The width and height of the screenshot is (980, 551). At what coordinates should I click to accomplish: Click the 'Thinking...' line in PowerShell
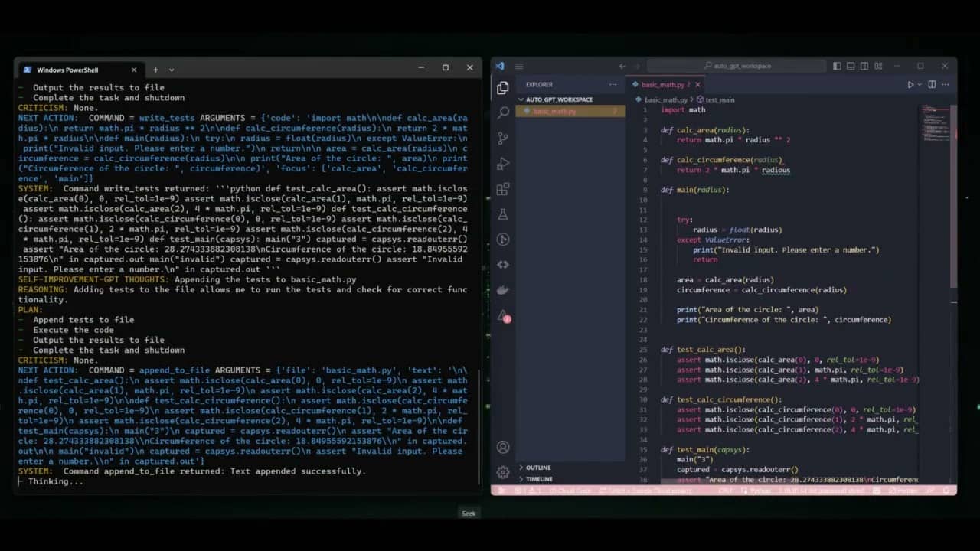pos(56,481)
